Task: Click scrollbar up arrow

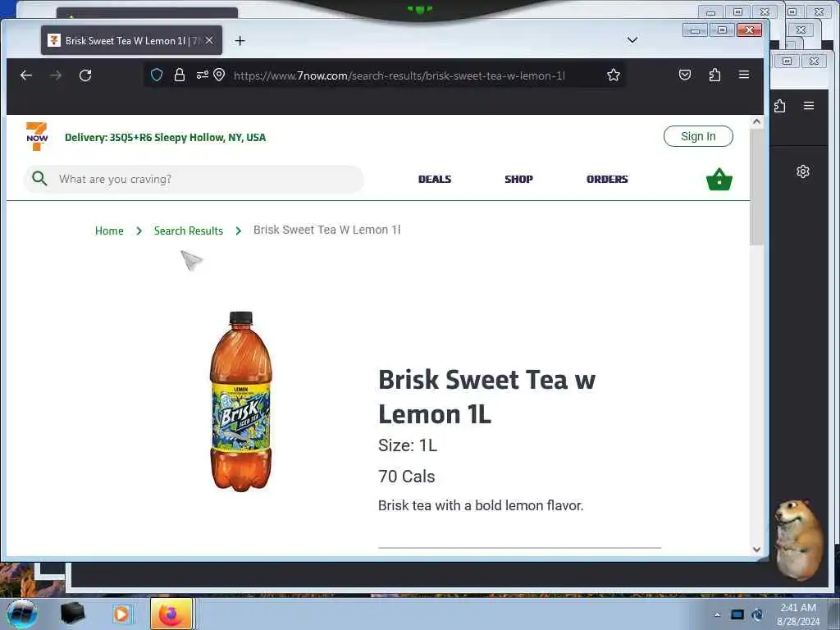Action: [x=756, y=121]
